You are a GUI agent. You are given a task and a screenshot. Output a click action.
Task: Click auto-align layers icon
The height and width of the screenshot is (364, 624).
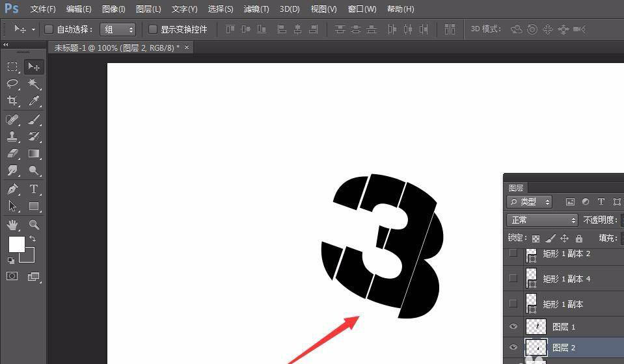click(450, 29)
